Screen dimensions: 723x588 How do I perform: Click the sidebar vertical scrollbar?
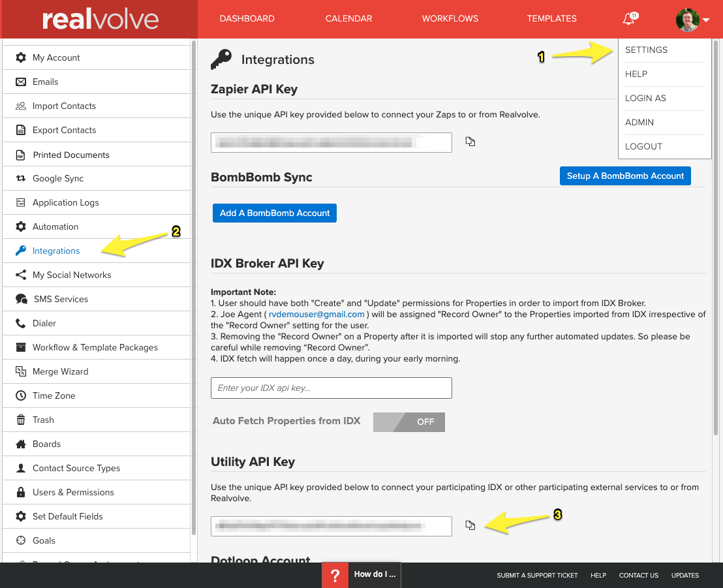coord(194,288)
